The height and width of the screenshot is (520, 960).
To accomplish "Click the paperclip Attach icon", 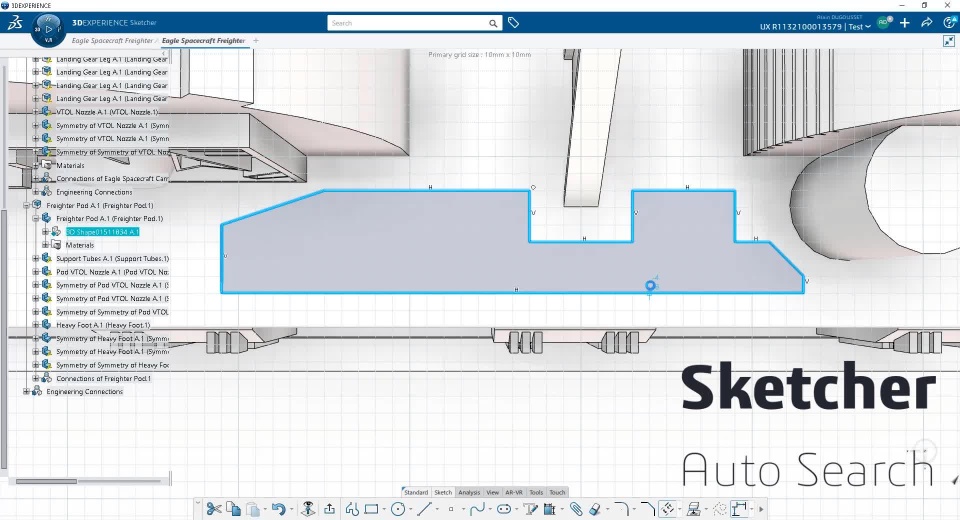I will click(x=576, y=509).
